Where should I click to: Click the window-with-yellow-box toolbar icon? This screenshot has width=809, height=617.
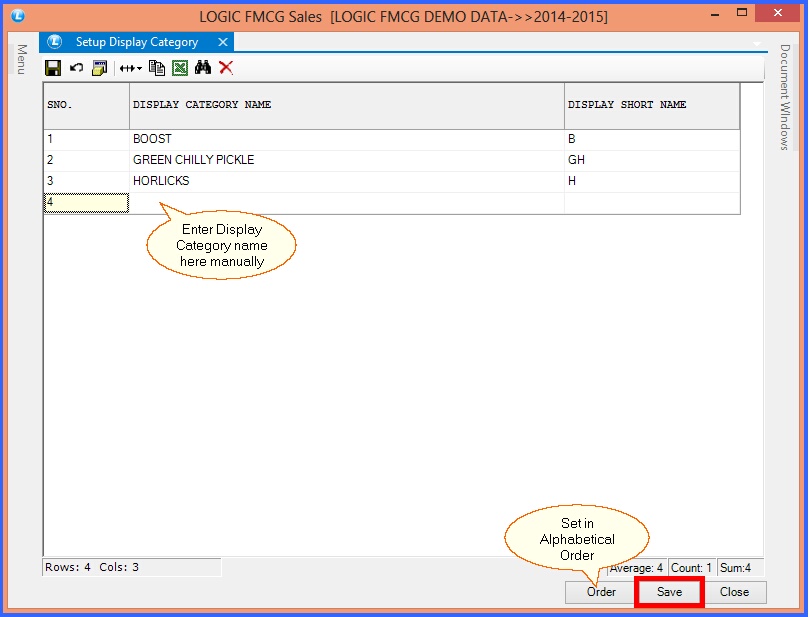click(x=100, y=68)
